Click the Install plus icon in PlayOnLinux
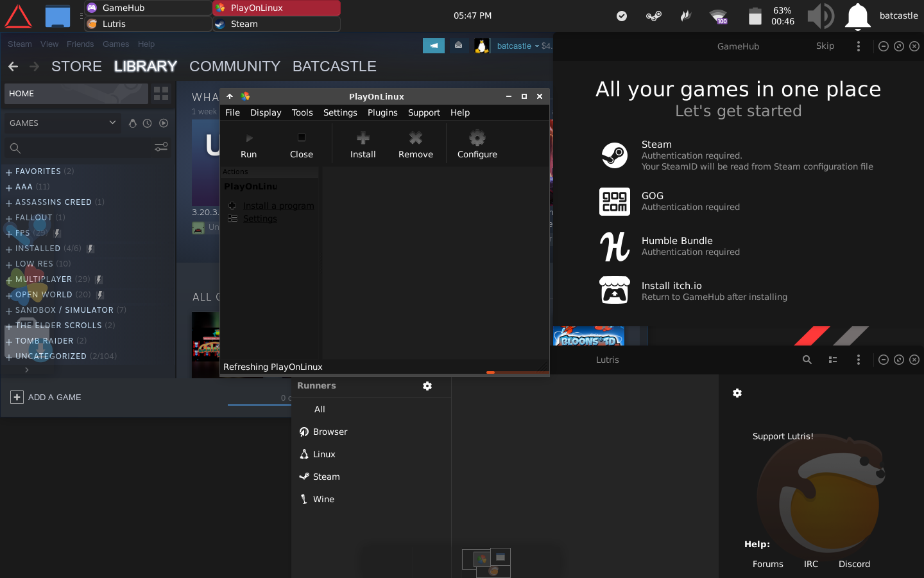924x578 pixels. pyautogui.click(x=363, y=138)
